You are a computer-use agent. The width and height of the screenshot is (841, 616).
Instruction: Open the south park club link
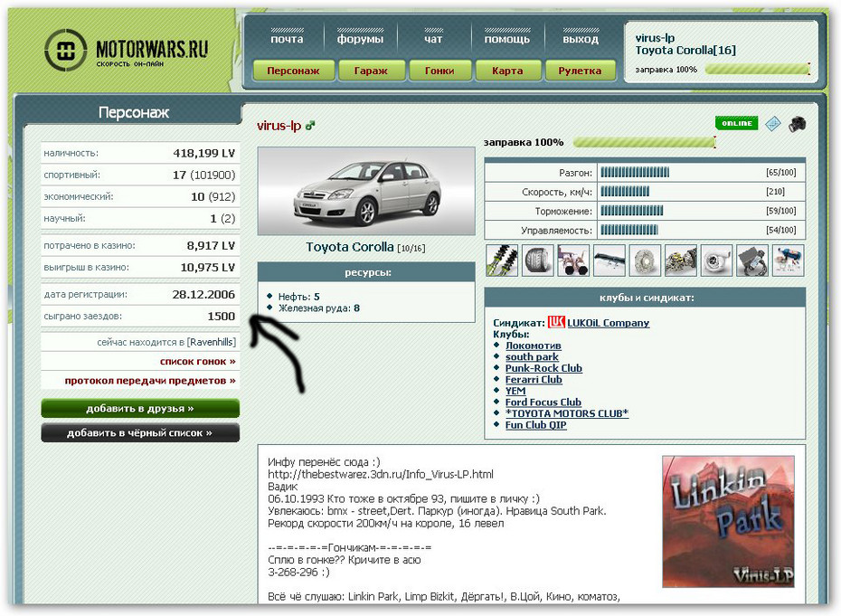[x=532, y=356]
